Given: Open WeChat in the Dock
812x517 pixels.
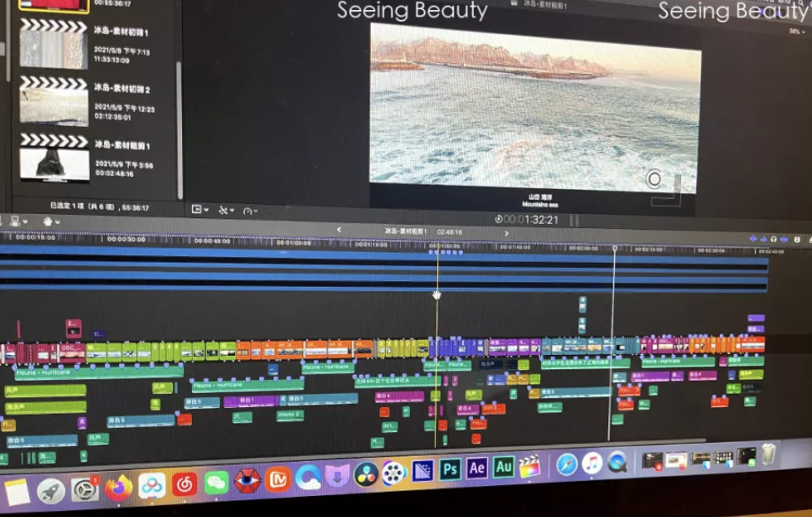Looking at the screenshot, I should (x=216, y=483).
